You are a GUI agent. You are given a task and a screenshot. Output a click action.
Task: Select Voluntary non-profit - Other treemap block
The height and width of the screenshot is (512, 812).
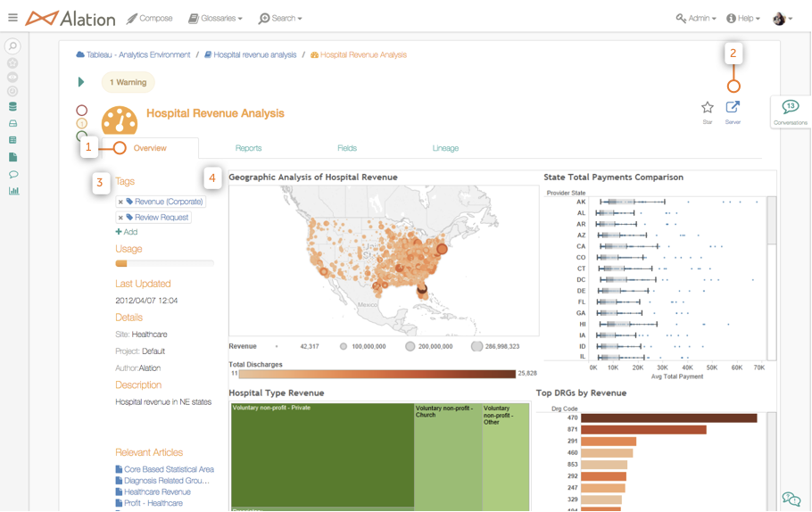(x=506, y=457)
